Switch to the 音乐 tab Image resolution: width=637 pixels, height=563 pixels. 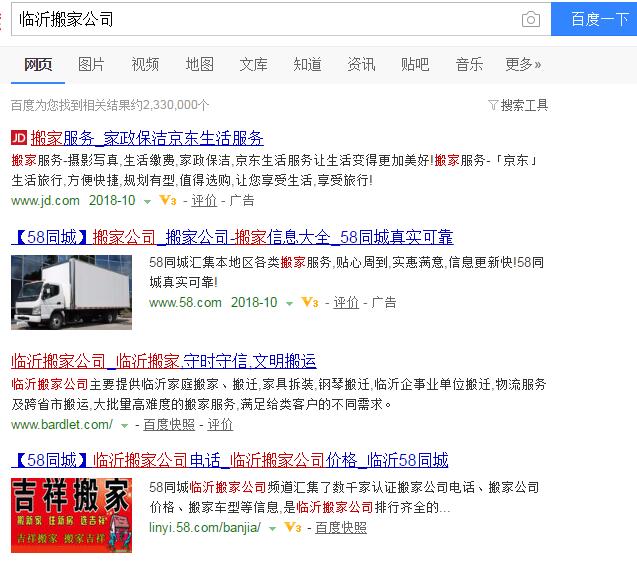coord(469,64)
